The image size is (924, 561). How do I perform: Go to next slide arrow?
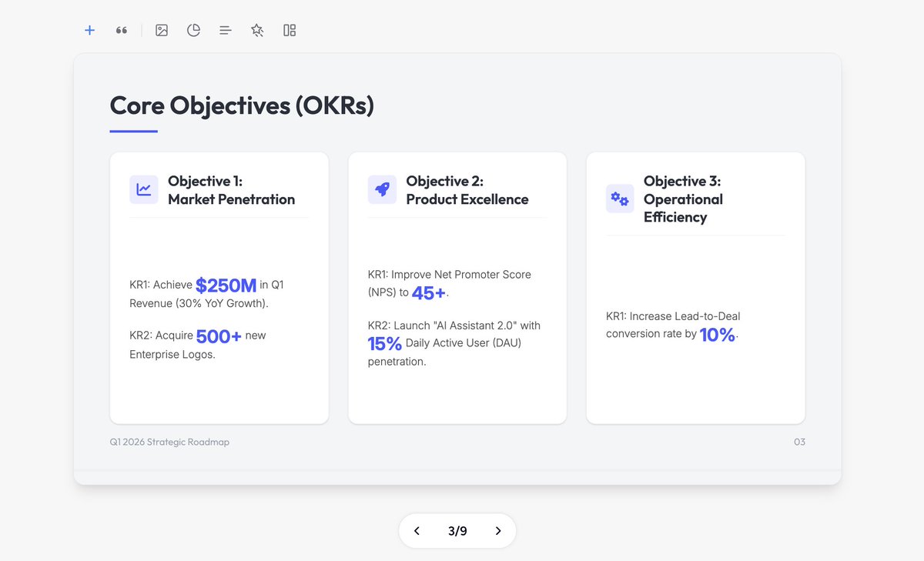click(498, 531)
